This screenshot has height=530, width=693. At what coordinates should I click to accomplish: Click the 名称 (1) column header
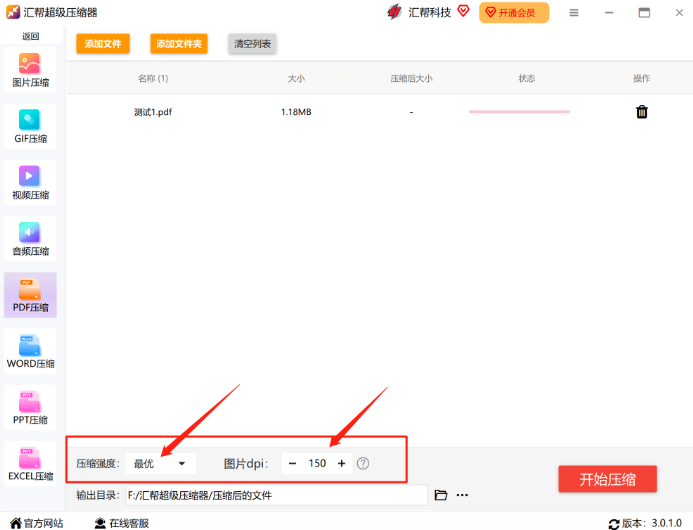(153, 79)
